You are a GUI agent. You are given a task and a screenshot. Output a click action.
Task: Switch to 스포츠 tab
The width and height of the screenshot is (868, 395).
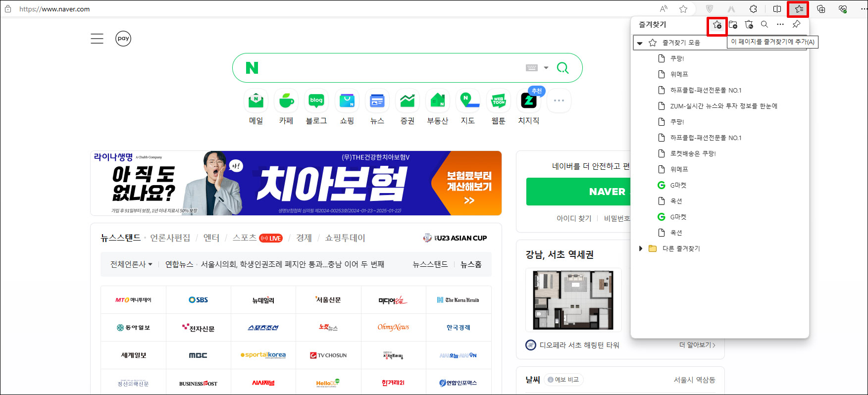click(245, 238)
